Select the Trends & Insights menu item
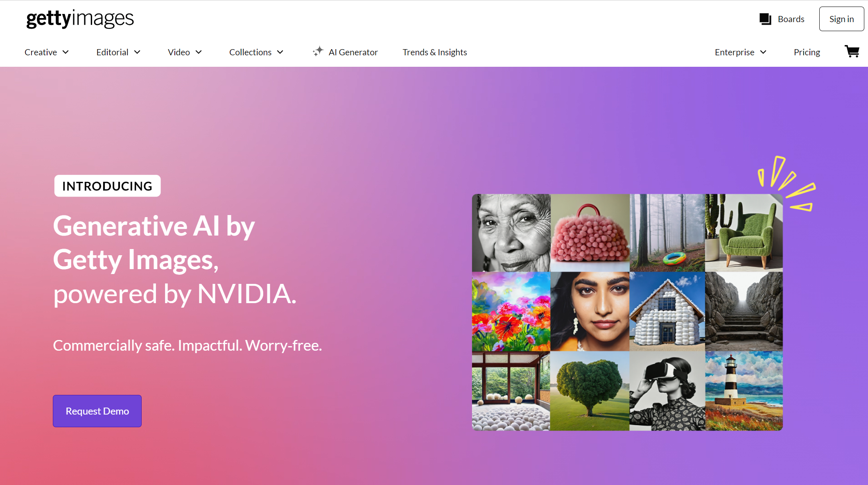This screenshot has height=485, width=868. point(434,52)
